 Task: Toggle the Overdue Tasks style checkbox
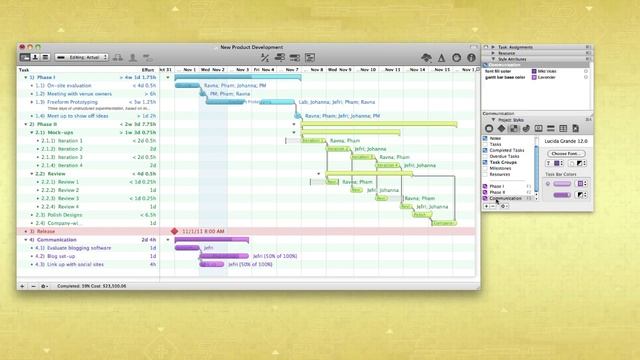click(485, 156)
